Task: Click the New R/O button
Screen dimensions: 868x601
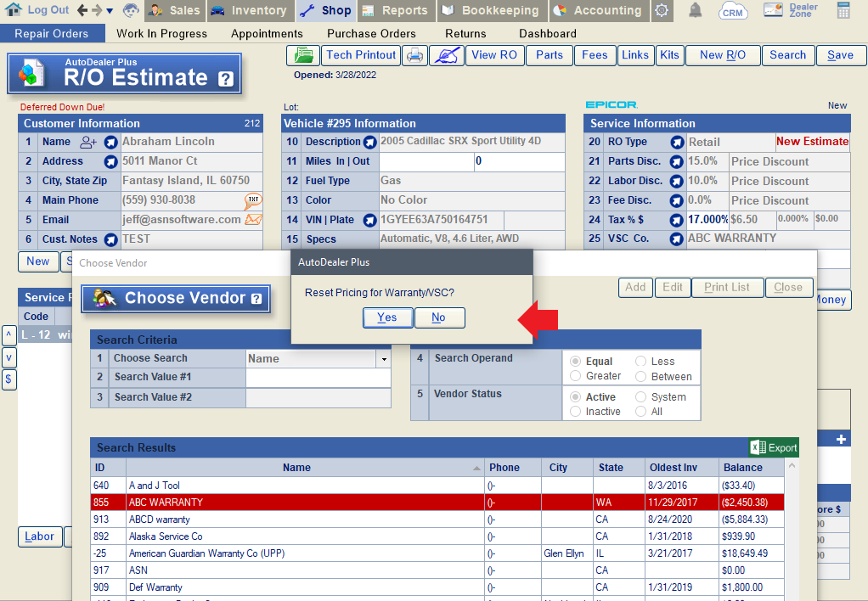Action: pyautogui.click(x=723, y=55)
